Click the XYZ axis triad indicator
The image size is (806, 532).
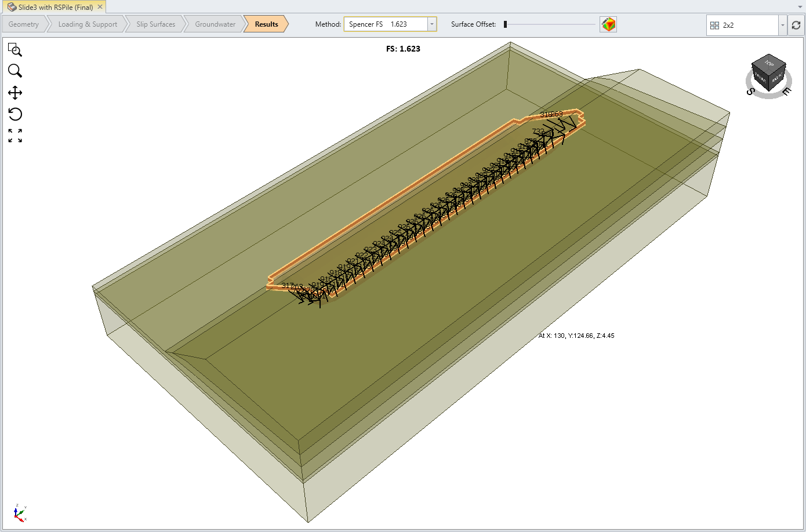pos(19,513)
